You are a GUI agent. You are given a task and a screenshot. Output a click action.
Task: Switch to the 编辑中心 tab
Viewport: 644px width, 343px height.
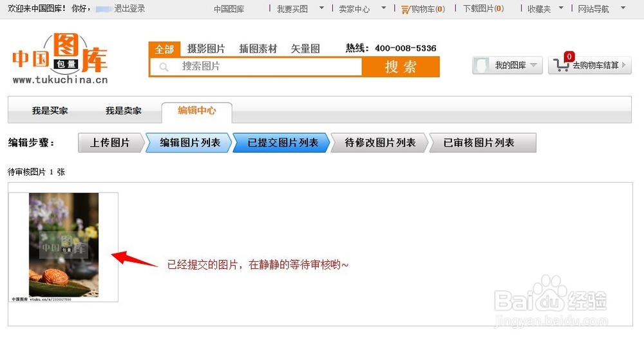click(x=196, y=111)
